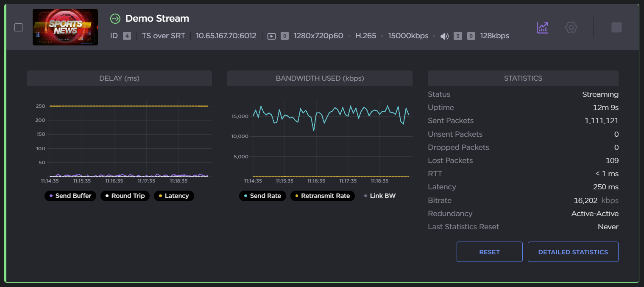This screenshot has width=644, height=287.
Task: Enable Link BW series in bandwidth chart
Action: (379, 196)
